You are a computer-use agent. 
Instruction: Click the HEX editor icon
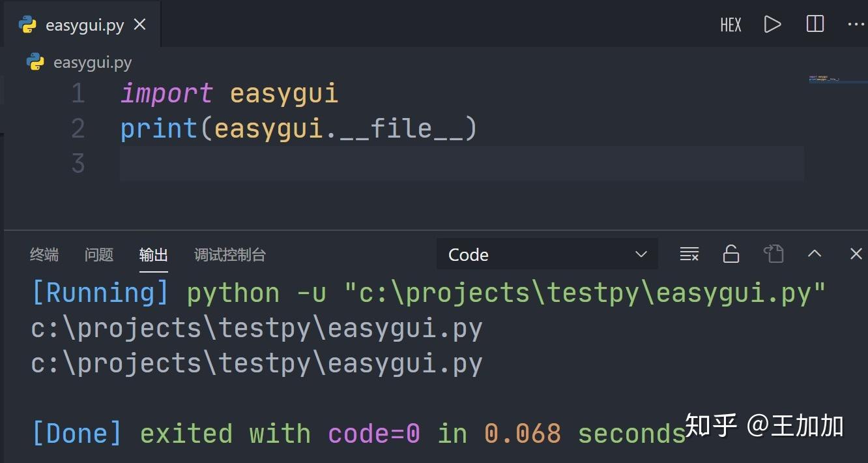[x=731, y=25]
